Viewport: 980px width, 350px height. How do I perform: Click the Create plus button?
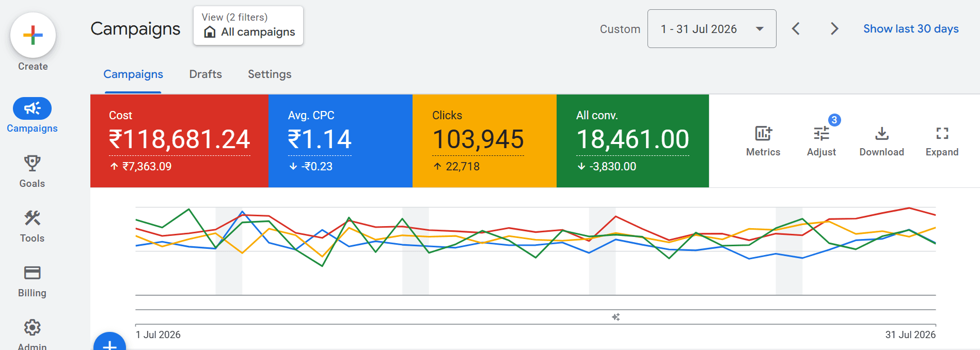[x=33, y=35]
